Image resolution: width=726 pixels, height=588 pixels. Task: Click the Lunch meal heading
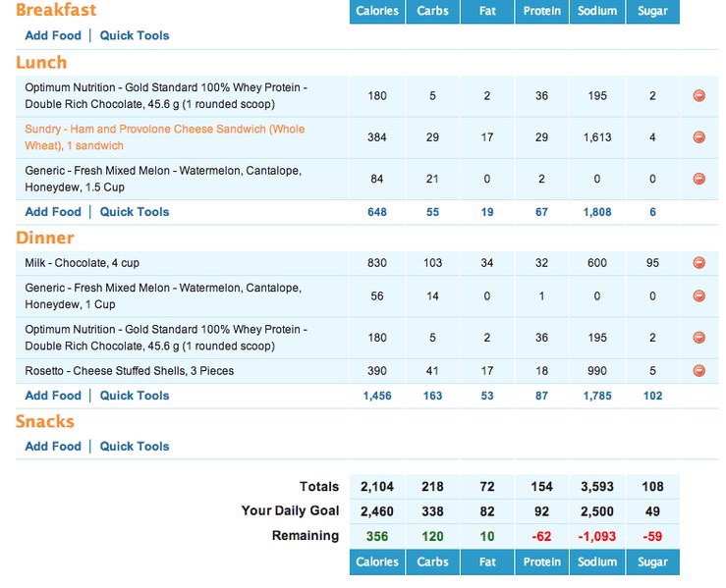[41, 63]
